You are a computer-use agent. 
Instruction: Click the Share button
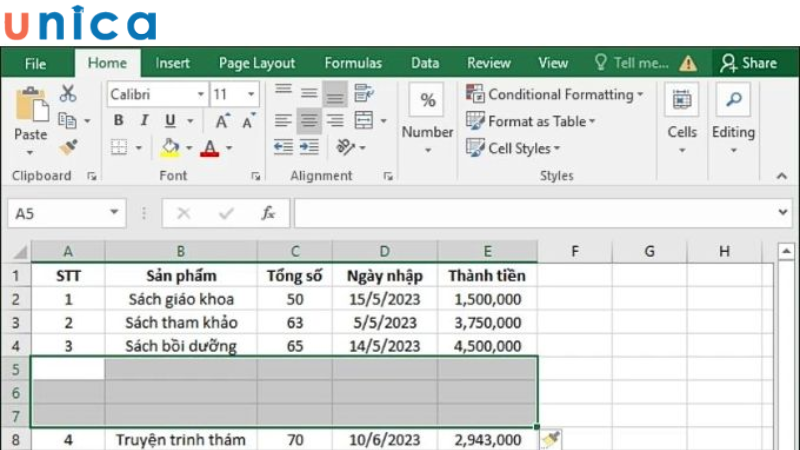click(x=749, y=63)
